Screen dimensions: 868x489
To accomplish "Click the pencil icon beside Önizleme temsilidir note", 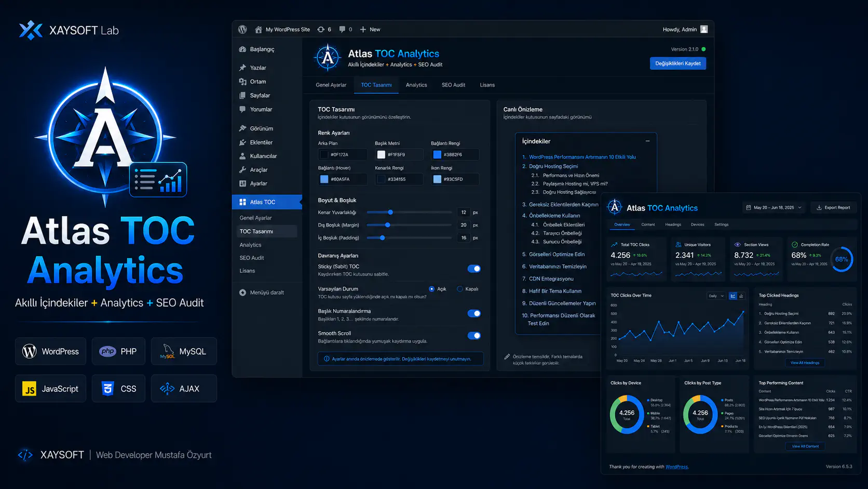I will click(507, 356).
